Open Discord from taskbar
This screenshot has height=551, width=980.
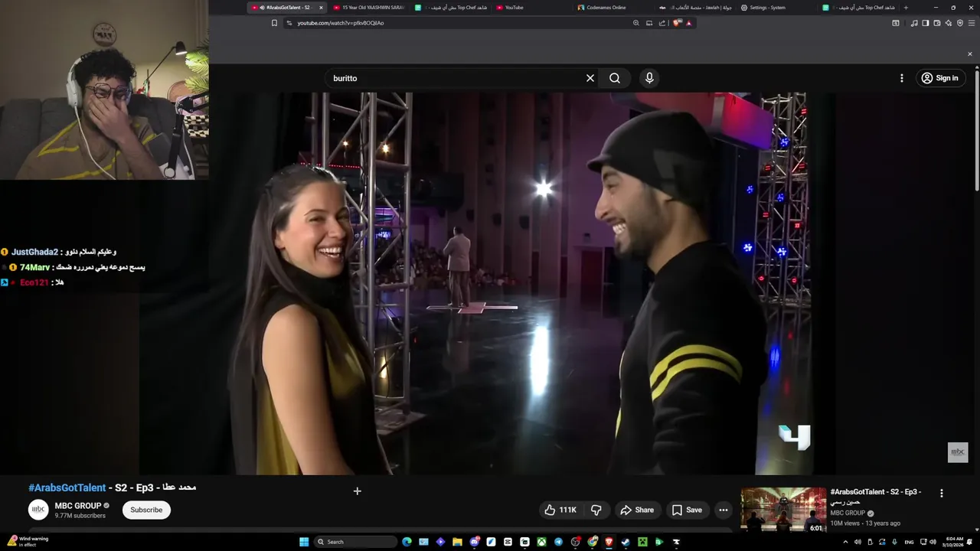[x=475, y=542]
